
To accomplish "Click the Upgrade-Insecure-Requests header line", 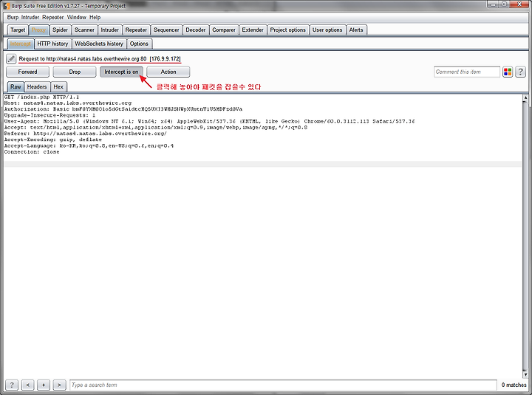I will 50,115.
